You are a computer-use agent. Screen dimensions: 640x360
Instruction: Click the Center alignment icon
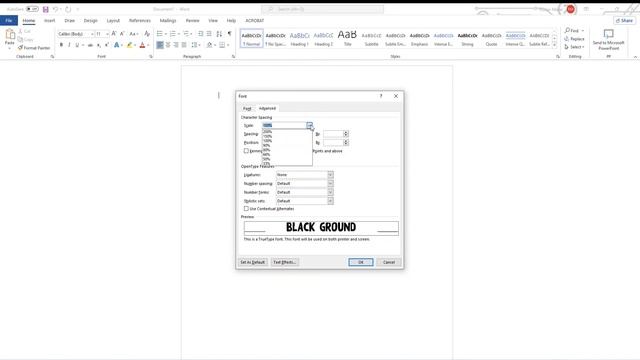(x=168, y=45)
